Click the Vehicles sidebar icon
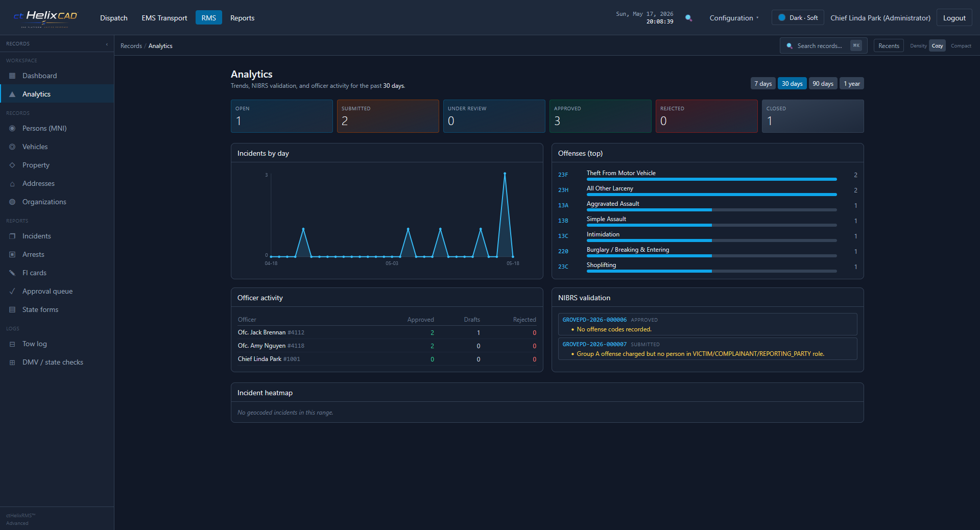The height and width of the screenshot is (530, 980). (12, 147)
